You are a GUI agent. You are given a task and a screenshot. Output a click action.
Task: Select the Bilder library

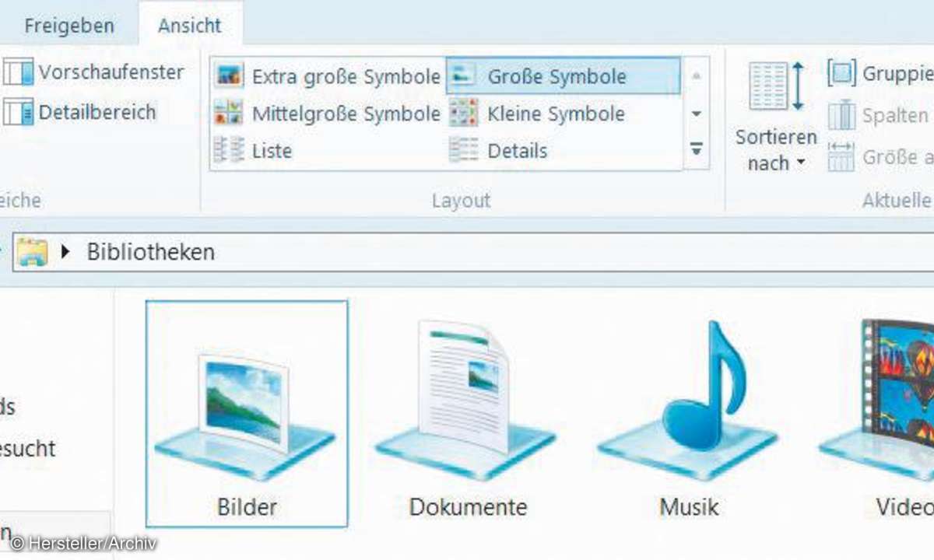tap(247, 413)
